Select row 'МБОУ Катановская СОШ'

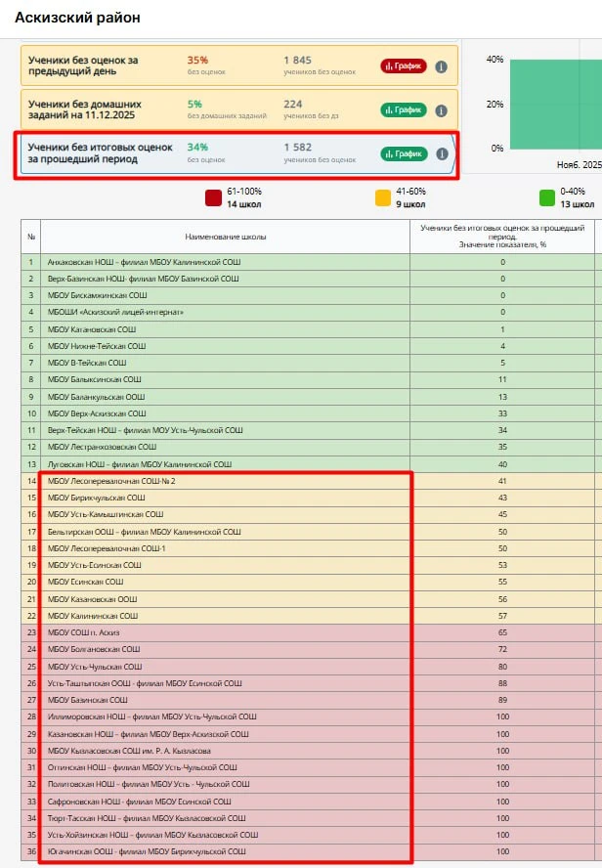pos(308,329)
